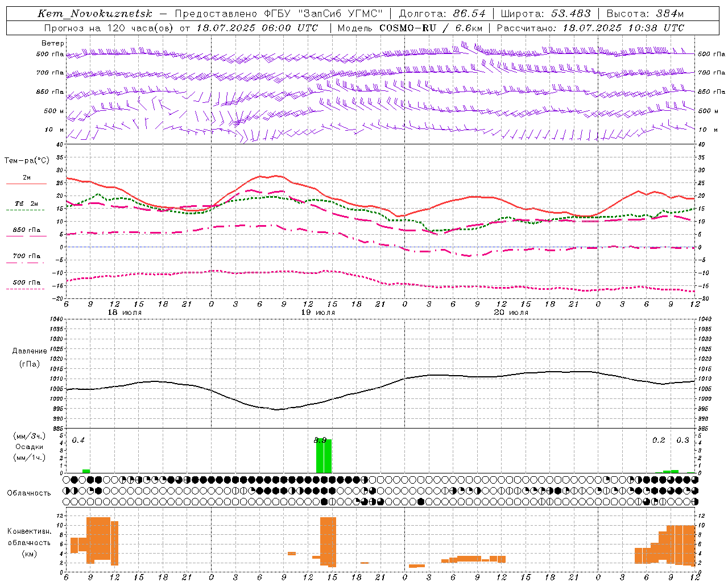Click the Давление pressure panel label
The width and height of the screenshot is (728, 582).
point(30,351)
